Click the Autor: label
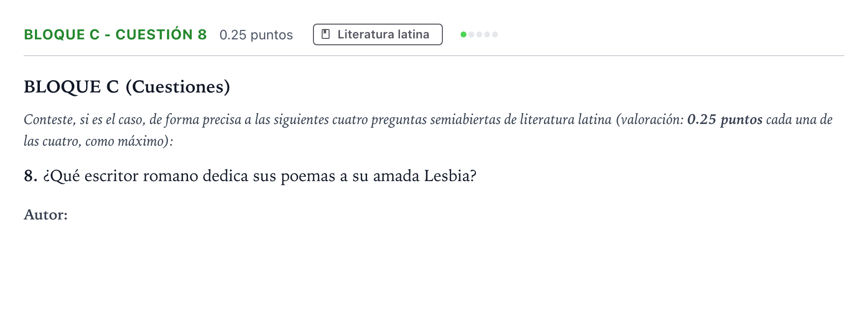The image size is (868, 315). 46,215
